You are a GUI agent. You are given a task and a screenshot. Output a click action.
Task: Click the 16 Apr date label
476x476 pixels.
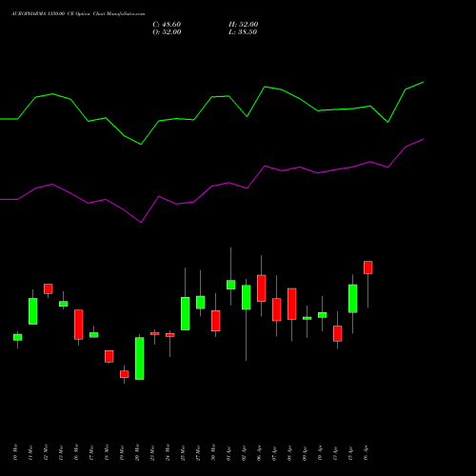[x=366, y=453]
